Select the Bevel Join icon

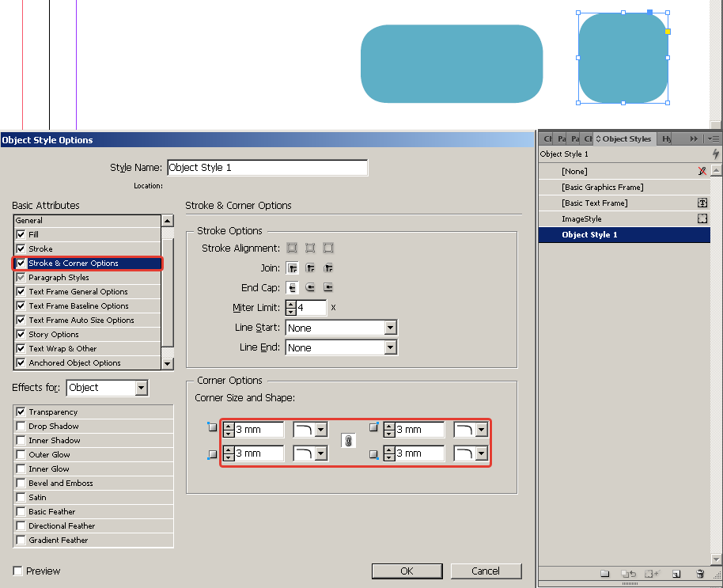coord(328,268)
